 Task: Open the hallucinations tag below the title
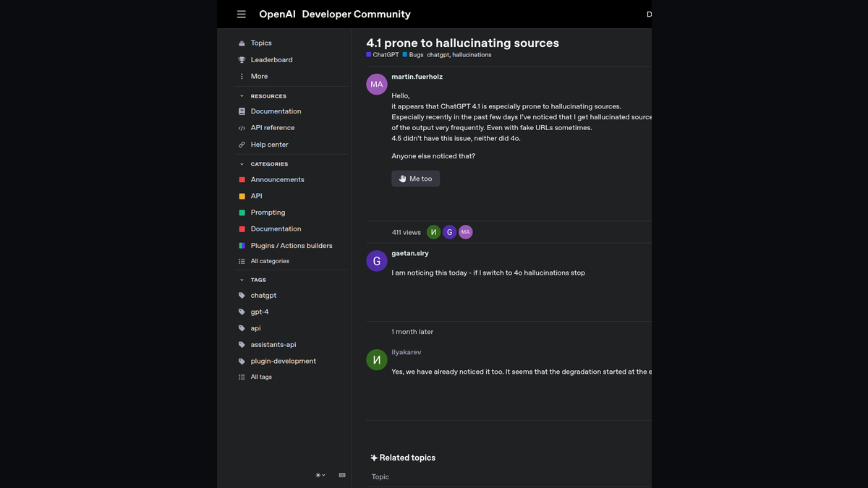[x=472, y=55]
